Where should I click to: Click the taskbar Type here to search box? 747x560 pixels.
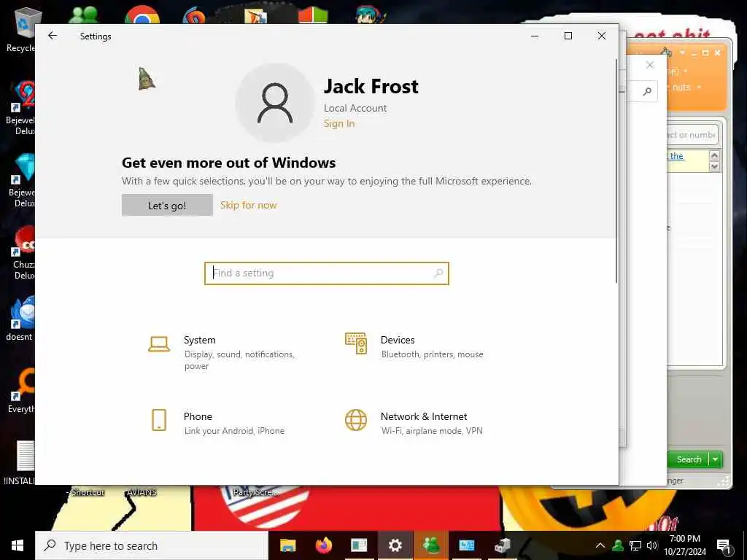(152, 545)
